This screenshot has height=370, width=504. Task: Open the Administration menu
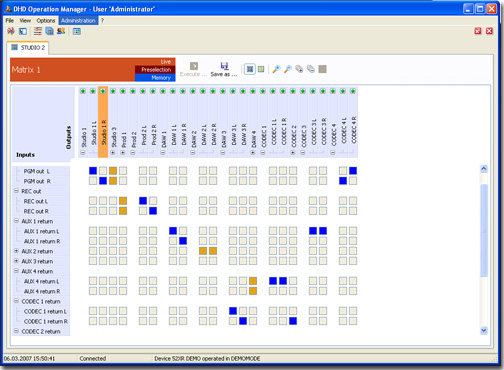coord(78,20)
